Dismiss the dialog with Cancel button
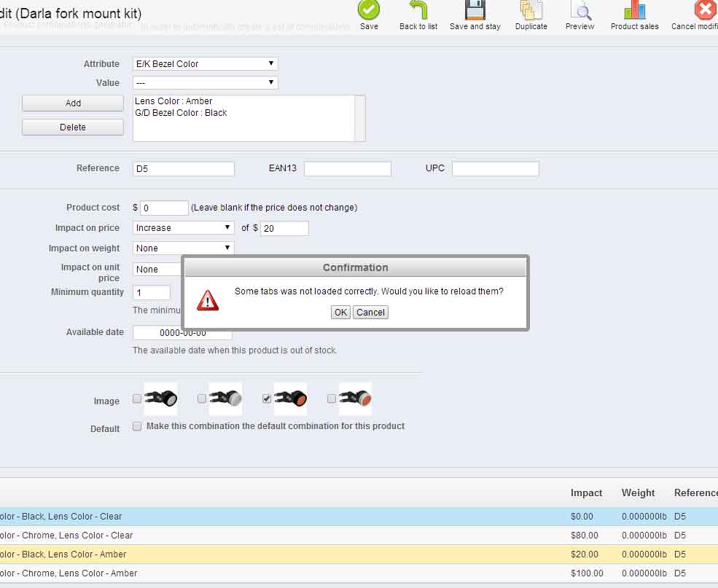 click(370, 312)
